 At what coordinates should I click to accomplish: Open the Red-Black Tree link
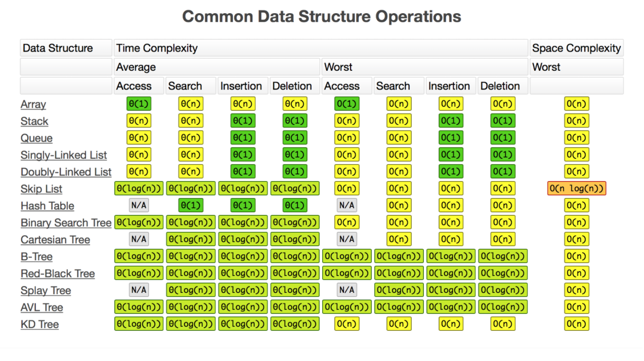(58, 274)
